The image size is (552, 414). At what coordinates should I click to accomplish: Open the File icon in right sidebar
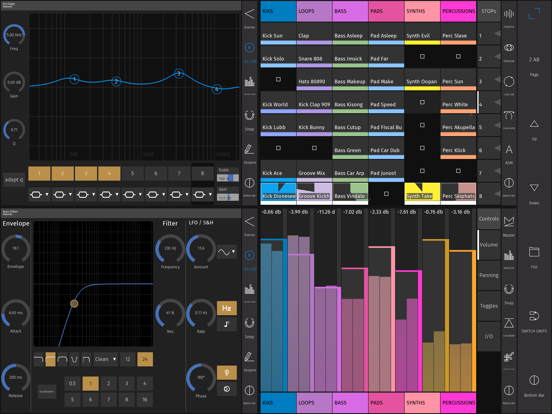click(x=534, y=252)
